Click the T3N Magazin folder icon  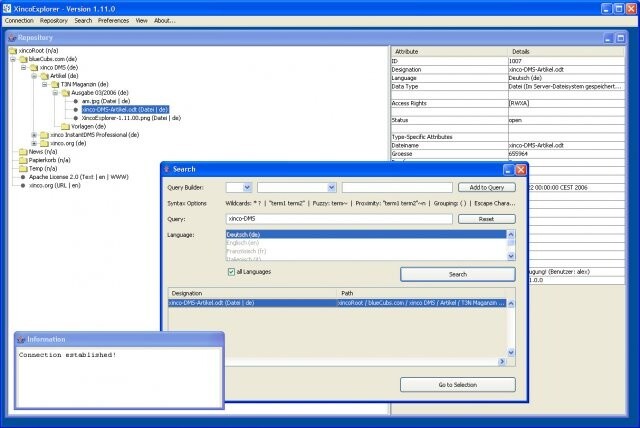tap(56, 84)
